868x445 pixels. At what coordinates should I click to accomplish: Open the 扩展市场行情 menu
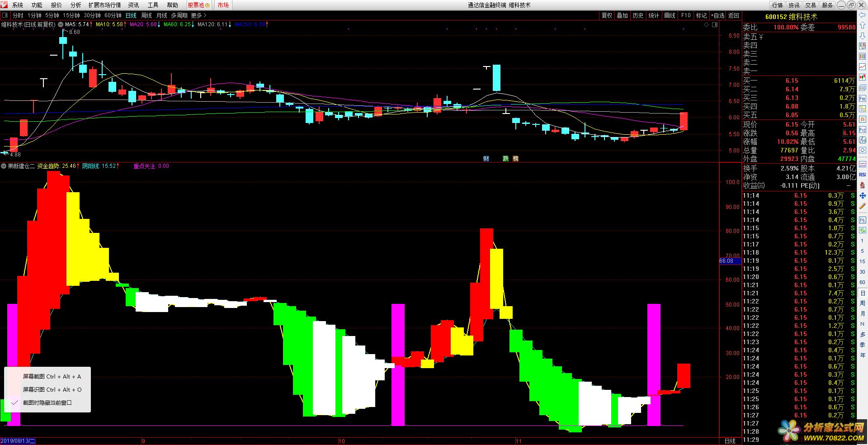[x=104, y=5]
